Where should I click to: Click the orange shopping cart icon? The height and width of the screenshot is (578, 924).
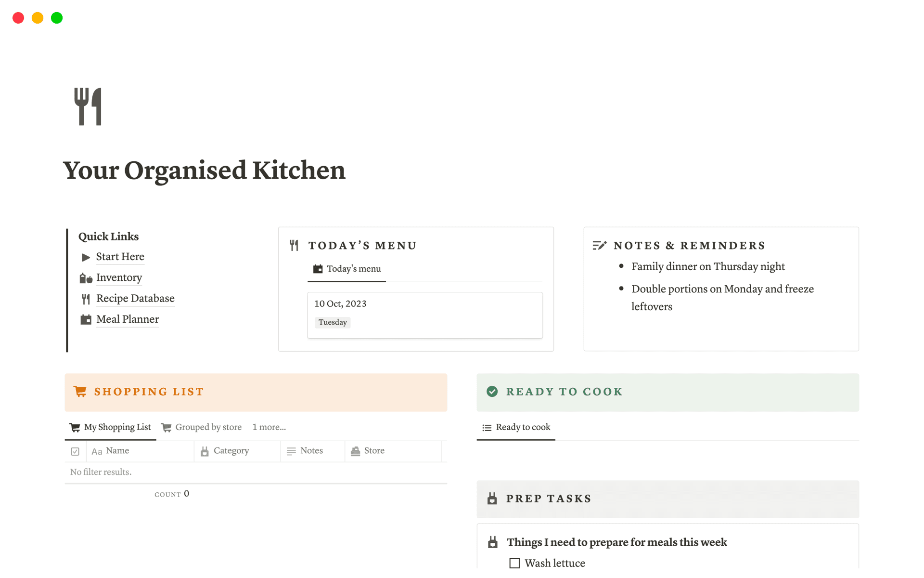pos(80,392)
